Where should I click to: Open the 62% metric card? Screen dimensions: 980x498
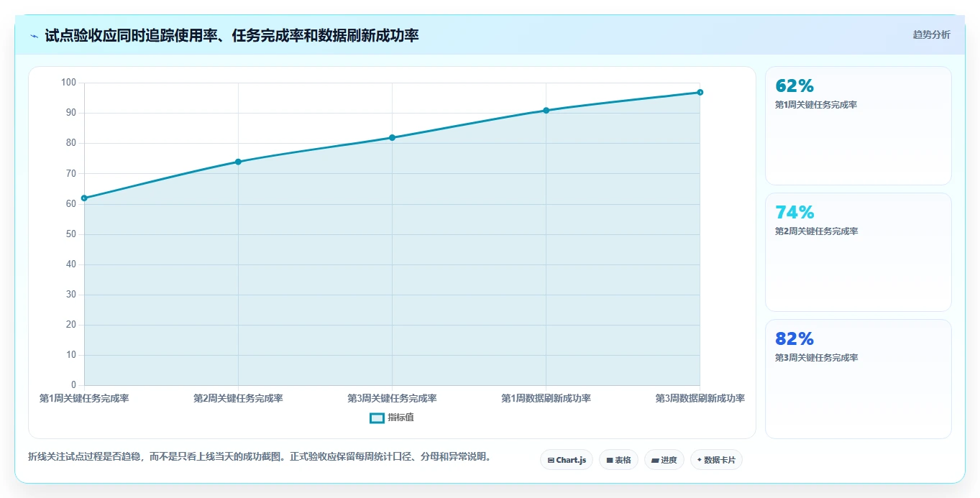point(858,126)
